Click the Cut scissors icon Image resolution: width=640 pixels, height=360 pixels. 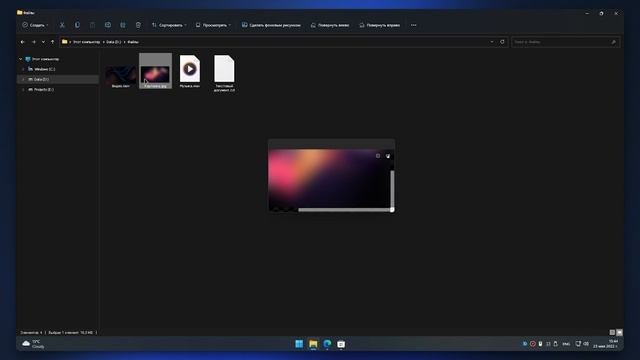point(62,25)
